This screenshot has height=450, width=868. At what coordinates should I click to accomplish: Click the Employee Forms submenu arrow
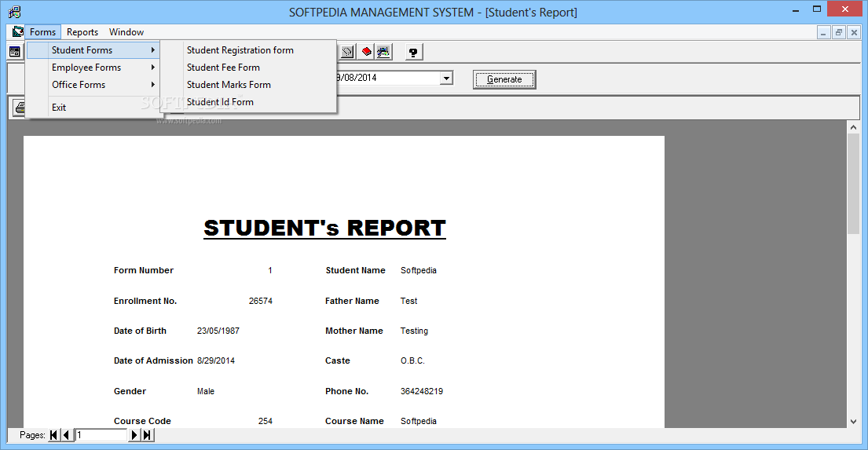pyautogui.click(x=153, y=67)
